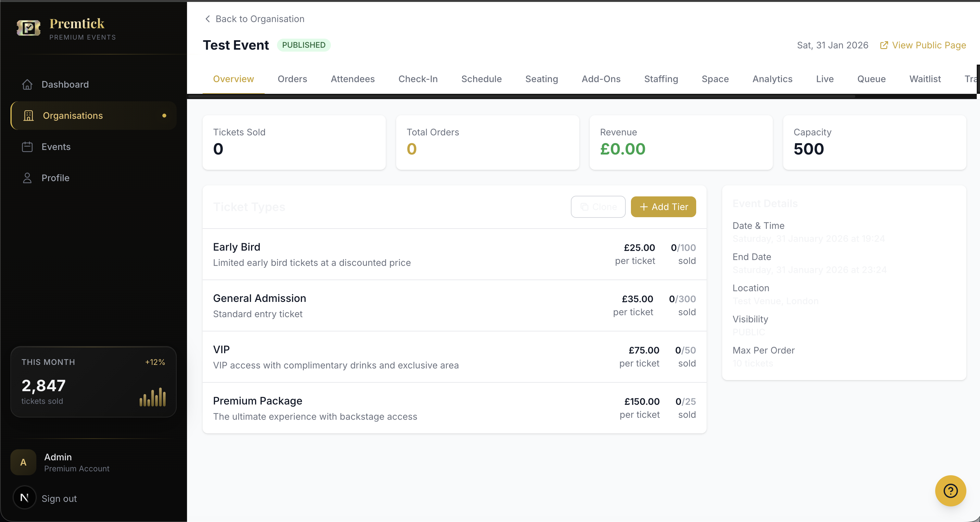This screenshot has width=980, height=522.
Task: Click the This Month bar chart
Action: (153, 397)
